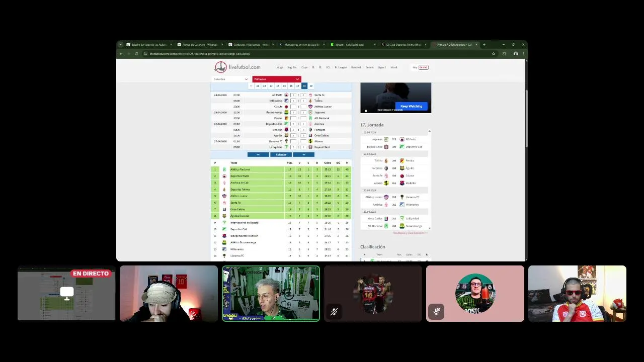Click the browser page vertical scrollbar
Viewport: 644px width, 362px height.
pos(526,118)
